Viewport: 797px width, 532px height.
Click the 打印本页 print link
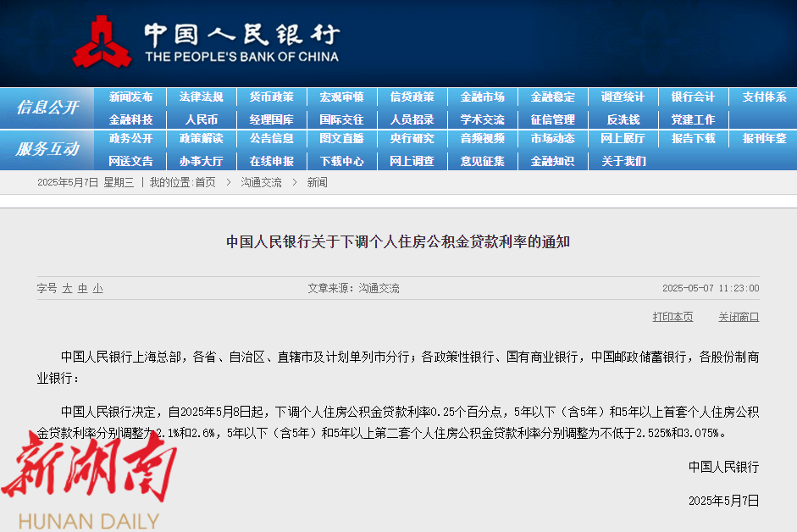672,317
